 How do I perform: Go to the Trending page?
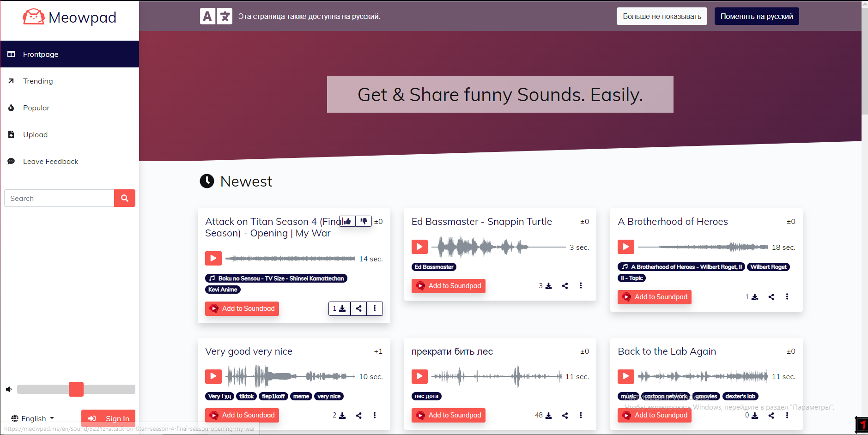[70, 81]
